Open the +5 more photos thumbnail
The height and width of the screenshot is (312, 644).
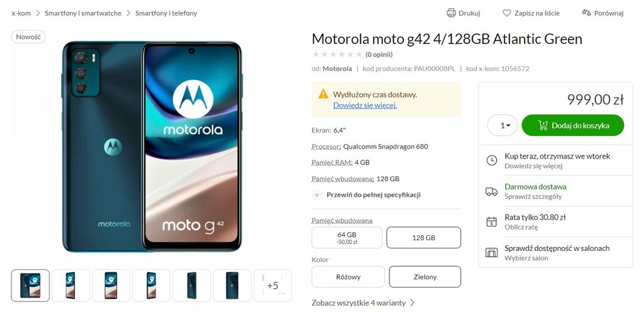[x=273, y=286]
